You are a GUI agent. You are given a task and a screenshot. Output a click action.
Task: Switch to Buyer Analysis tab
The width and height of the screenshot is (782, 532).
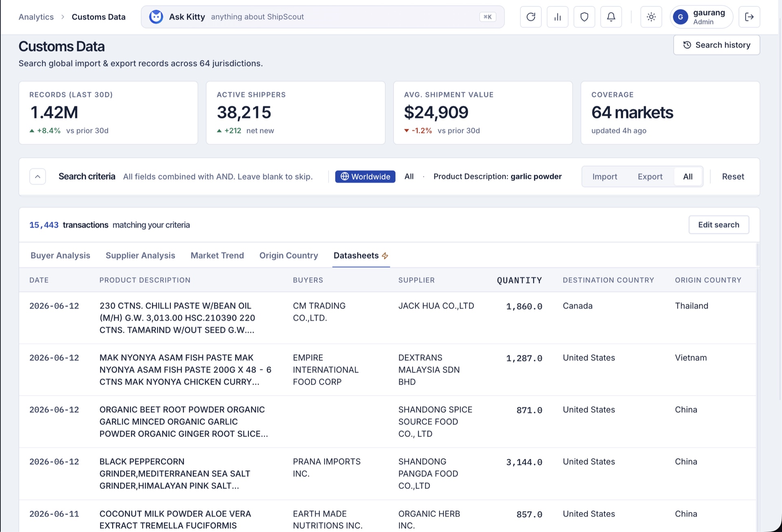pyautogui.click(x=60, y=255)
